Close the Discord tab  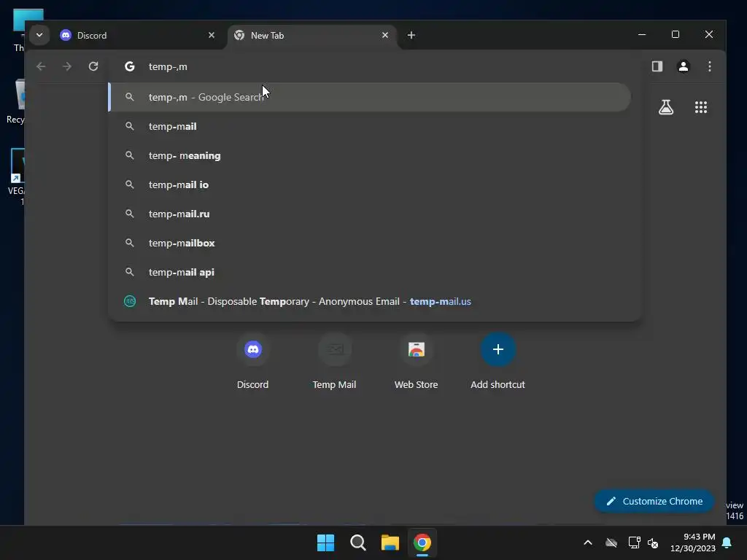click(212, 35)
